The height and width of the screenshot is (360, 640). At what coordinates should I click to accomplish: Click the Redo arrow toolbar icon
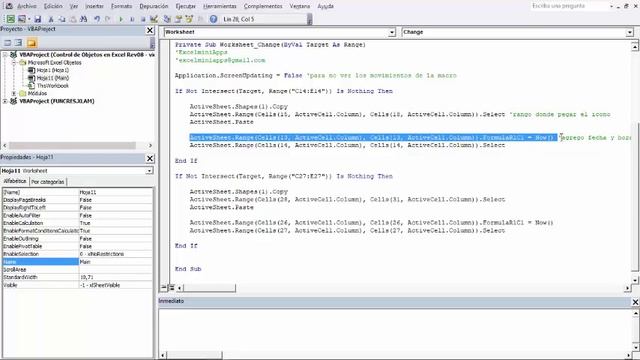(108, 19)
